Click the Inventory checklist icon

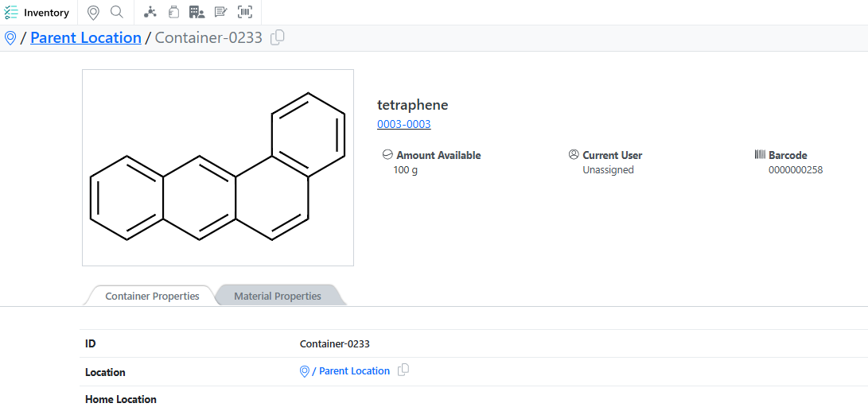11,13
